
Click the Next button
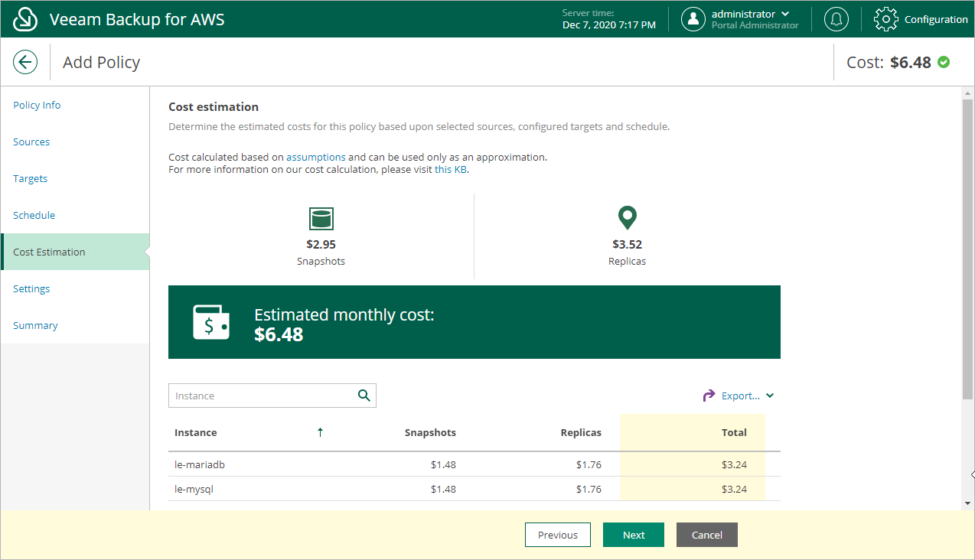click(x=634, y=535)
